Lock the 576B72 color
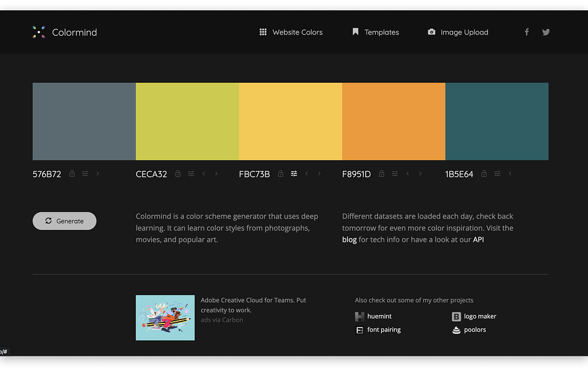Viewport: 588px width, 370px height. tap(72, 174)
